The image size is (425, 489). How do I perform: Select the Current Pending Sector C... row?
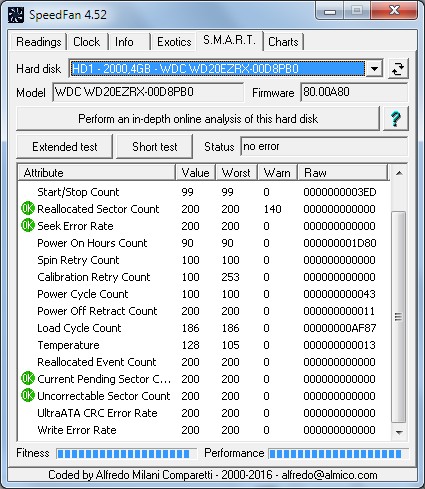(203, 379)
